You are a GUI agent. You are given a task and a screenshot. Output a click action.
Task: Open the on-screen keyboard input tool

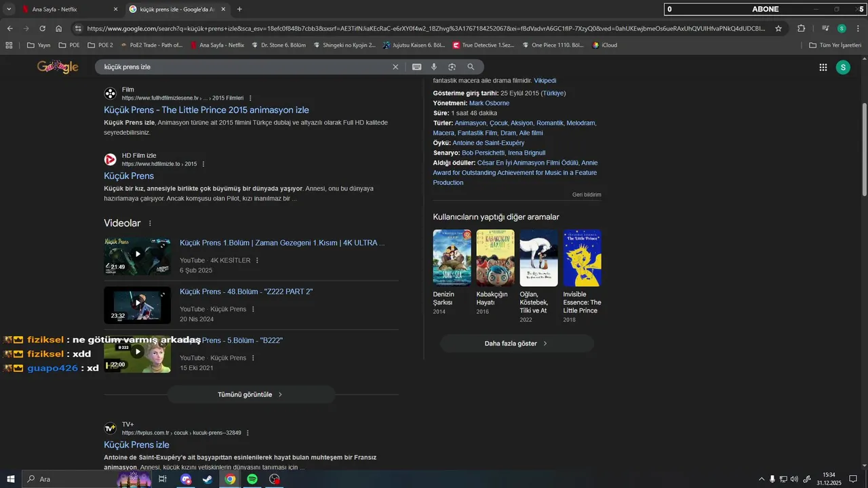click(416, 67)
